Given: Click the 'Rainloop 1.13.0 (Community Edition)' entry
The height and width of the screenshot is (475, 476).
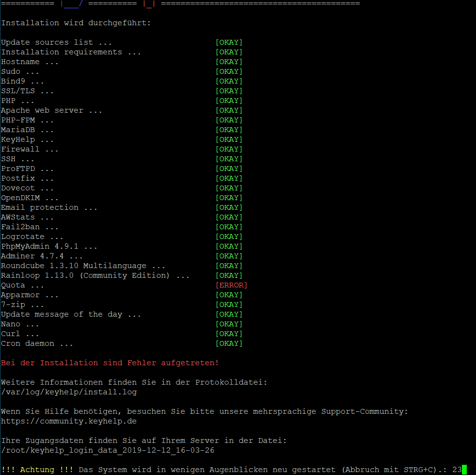Looking at the screenshot, I should (95, 275).
